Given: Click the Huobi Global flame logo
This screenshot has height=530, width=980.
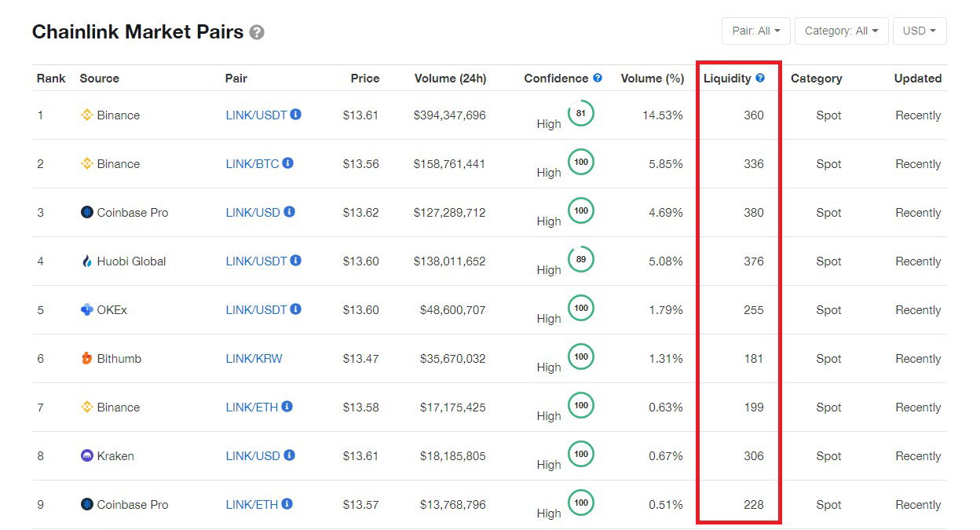Looking at the screenshot, I should (x=87, y=261).
